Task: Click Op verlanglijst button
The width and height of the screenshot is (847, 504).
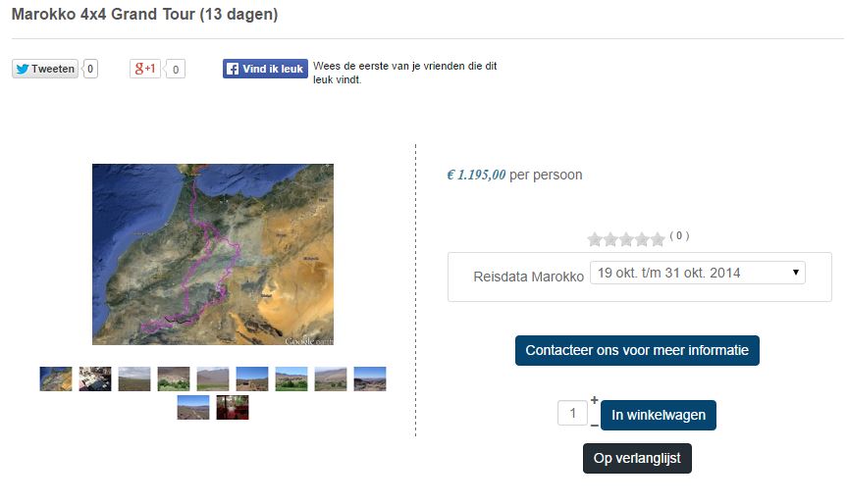Action: coord(637,458)
